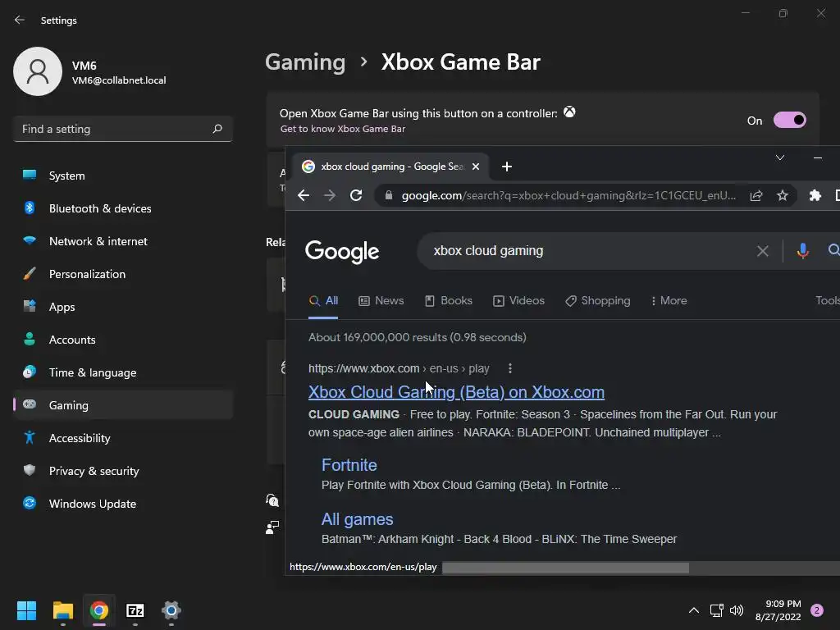
Task: Open Accessibility settings category
Action: pyautogui.click(x=123, y=438)
